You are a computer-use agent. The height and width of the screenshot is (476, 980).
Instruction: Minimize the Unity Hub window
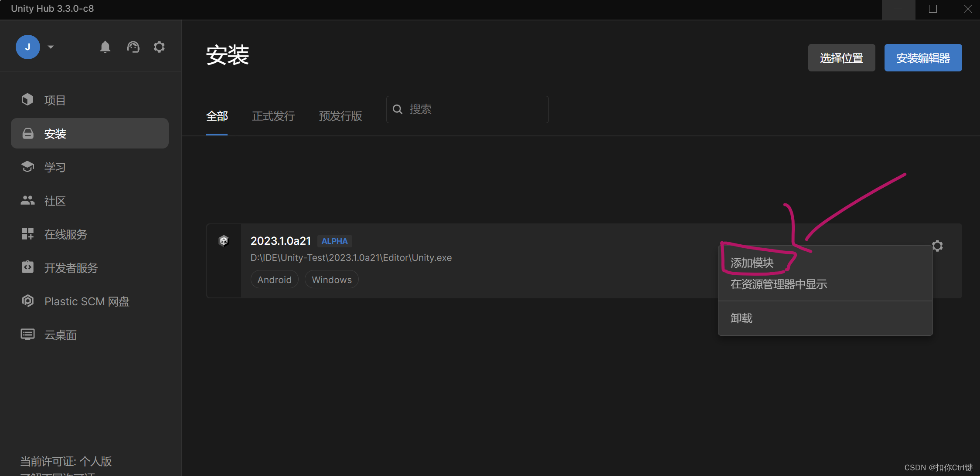coord(898,9)
